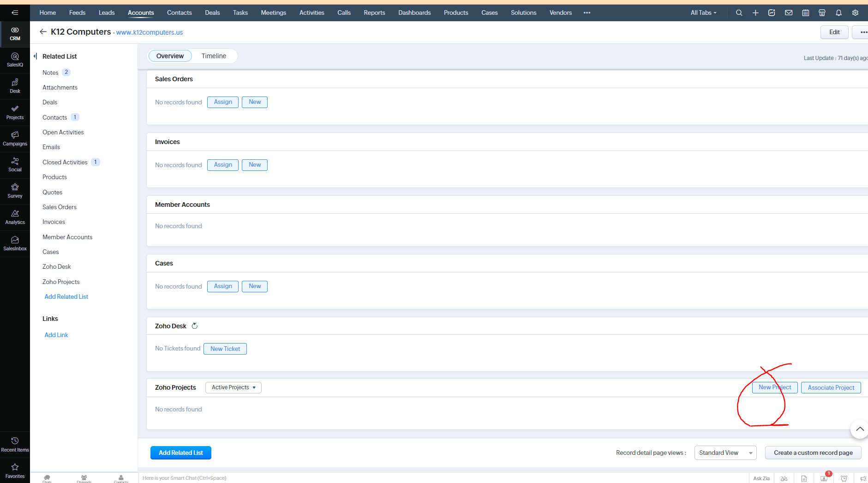This screenshot has height=483, width=868.
Task: Switch to the Timeline view
Action: 214,56
